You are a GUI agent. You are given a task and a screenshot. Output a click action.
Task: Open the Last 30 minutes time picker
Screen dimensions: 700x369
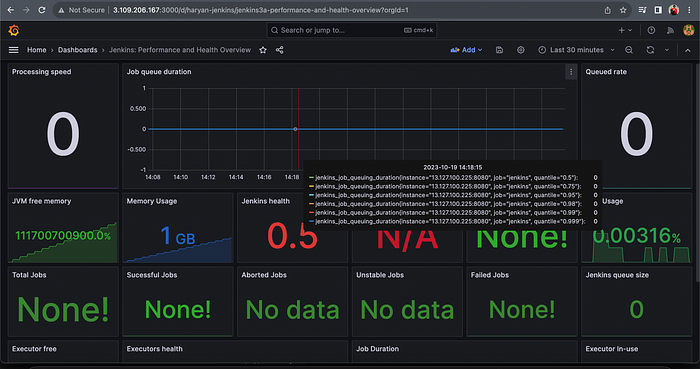(576, 50)
